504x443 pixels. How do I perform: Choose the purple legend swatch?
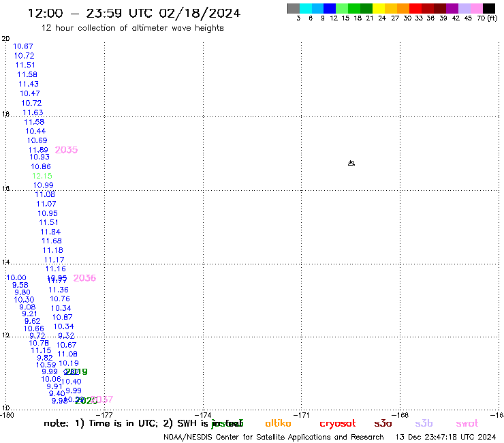pyautogui.click(x=452, y=9)
